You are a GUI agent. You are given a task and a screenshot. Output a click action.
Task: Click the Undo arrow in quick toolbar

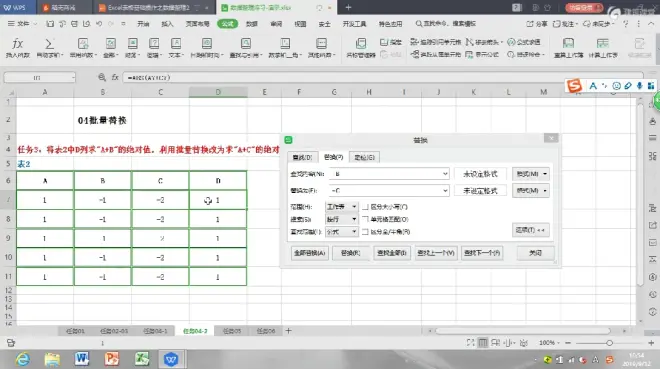[99, 24]
